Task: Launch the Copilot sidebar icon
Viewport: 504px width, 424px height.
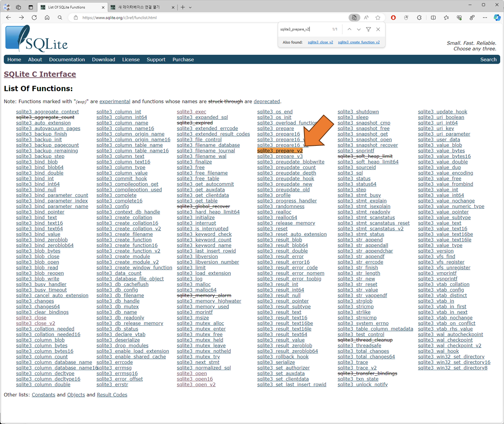Action: [x=497, y=18]
